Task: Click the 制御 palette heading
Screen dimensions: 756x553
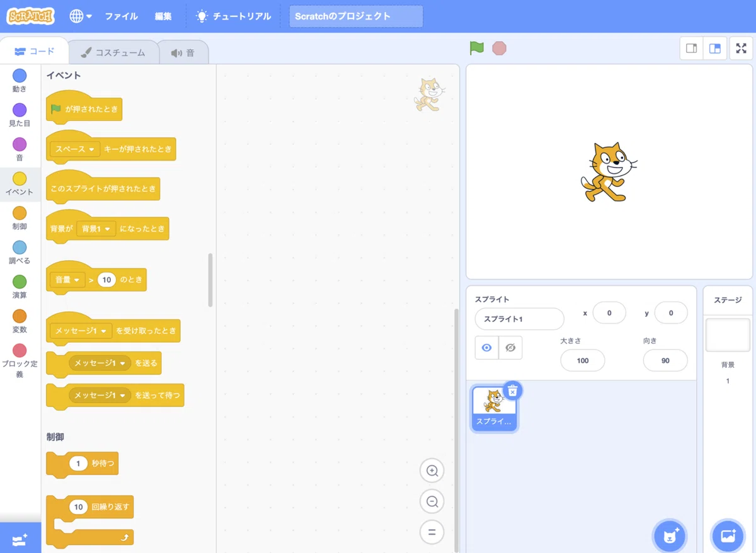Action: (55, 436)
